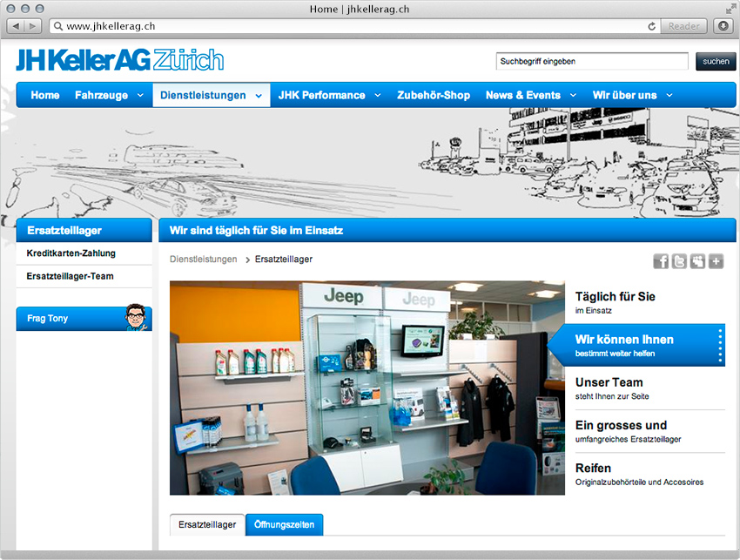
Task: Expand Fahrzeuge menu chevron
Action: (x=140, y=96)
